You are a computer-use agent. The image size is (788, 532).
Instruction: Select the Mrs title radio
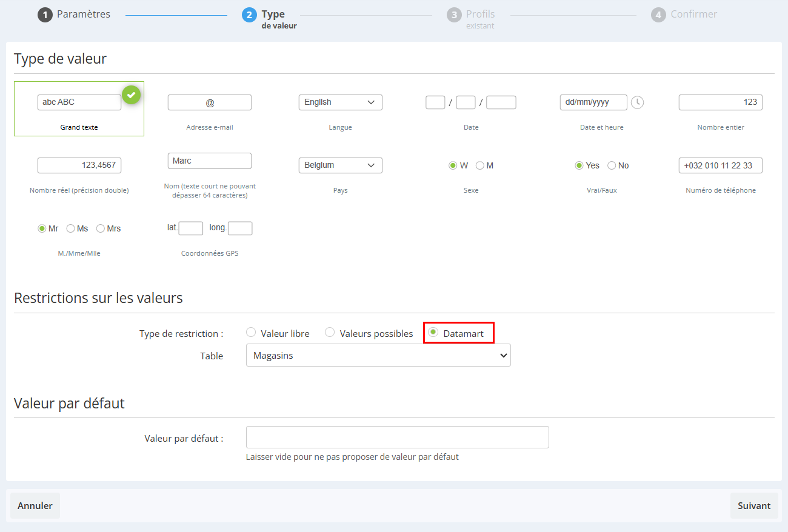(101, 228)
